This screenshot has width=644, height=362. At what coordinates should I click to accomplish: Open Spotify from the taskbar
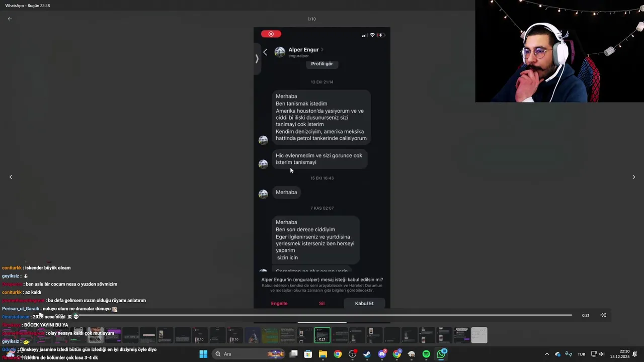point(426,354)
